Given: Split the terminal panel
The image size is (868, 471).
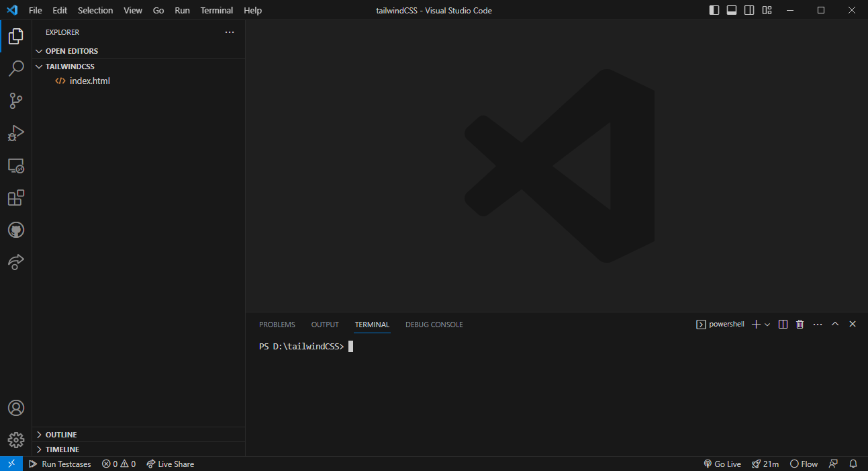Looking at the screenshot, I should 783,325.
